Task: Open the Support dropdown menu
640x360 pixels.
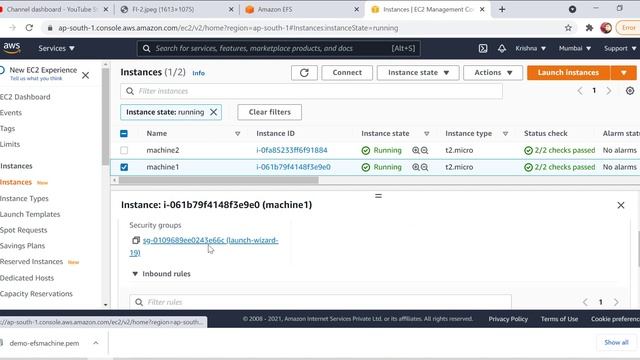Action: coord(620,48)
